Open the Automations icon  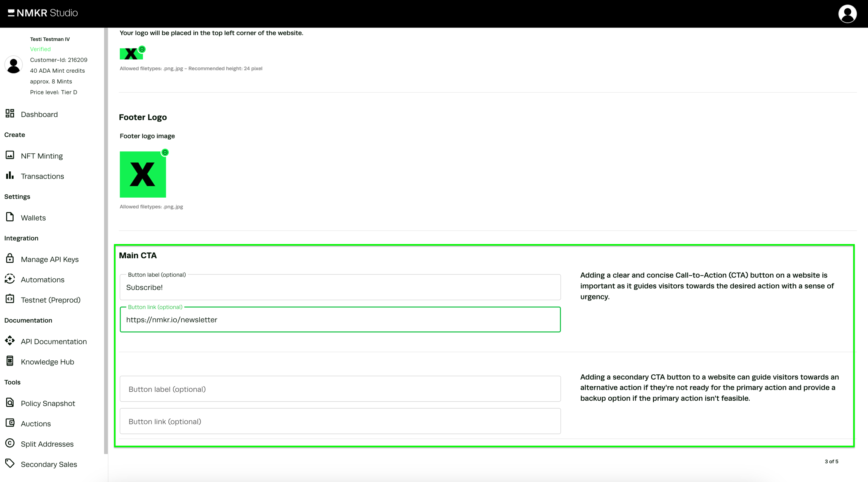[x=10, y=279]
